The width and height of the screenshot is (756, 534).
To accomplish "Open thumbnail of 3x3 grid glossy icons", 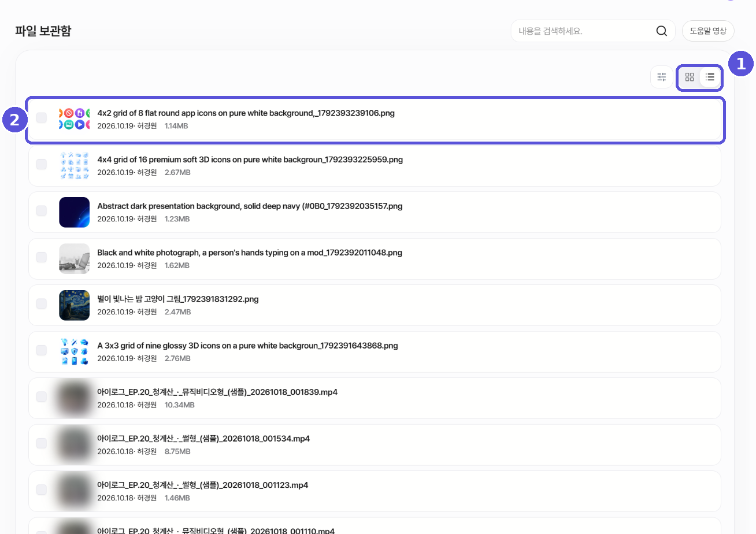I will tap(75, 351).
